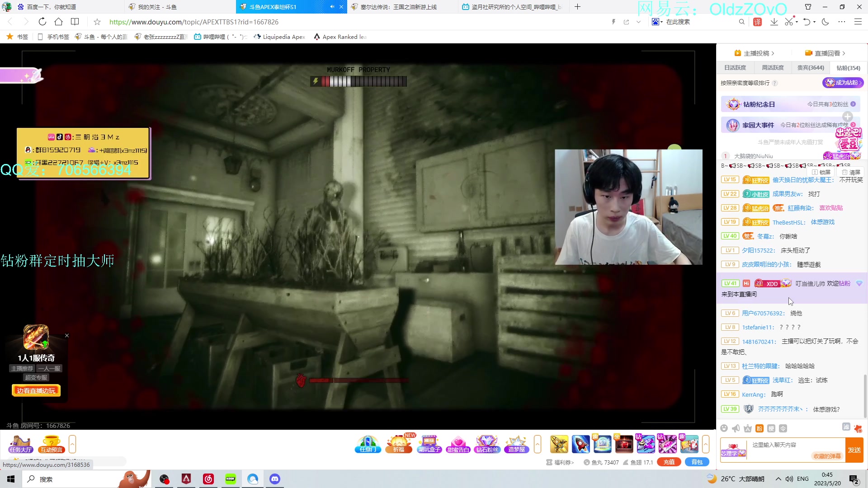Click the scissors screenshot tool icon
Viewport: 868px width, 488px height.
[789, 22]
